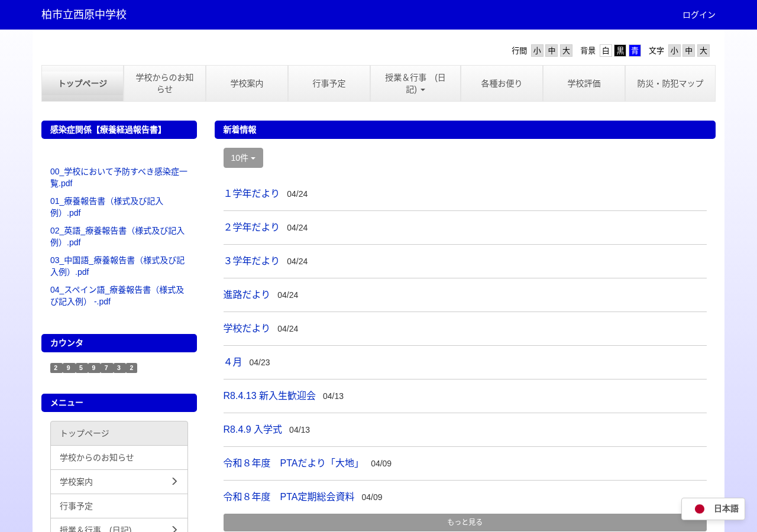757x532 pixels.
Task: Open ３学年だより news item
Action: click(x=251, y=261)
